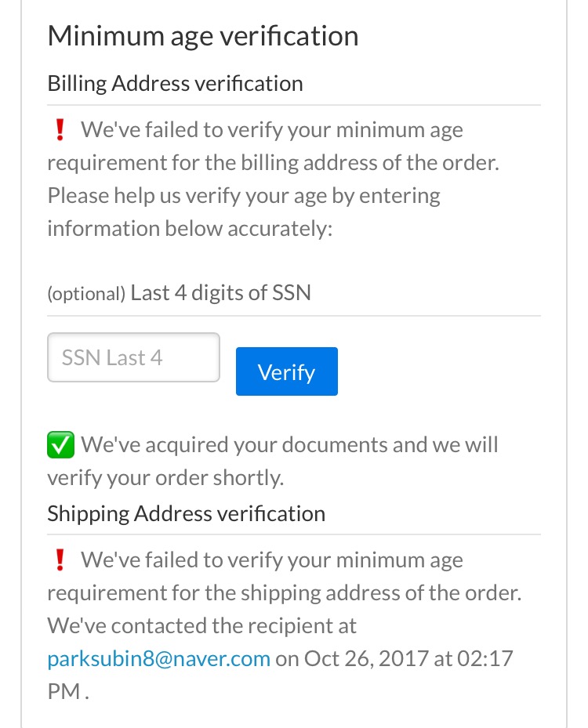Screen dimensions: 588x728
Task: Click the Last 4 digits of SSN label
Action: coord(220,293)
